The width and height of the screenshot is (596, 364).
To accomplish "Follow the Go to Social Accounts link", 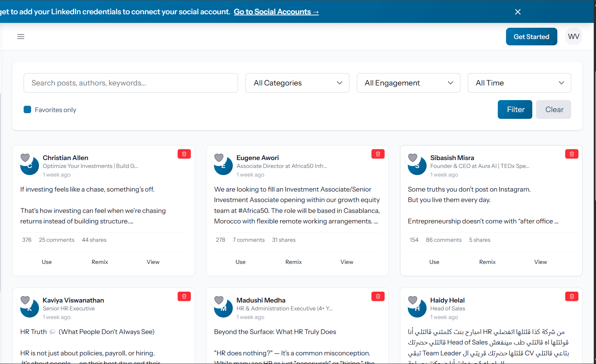I will click(x=276, y=12).
